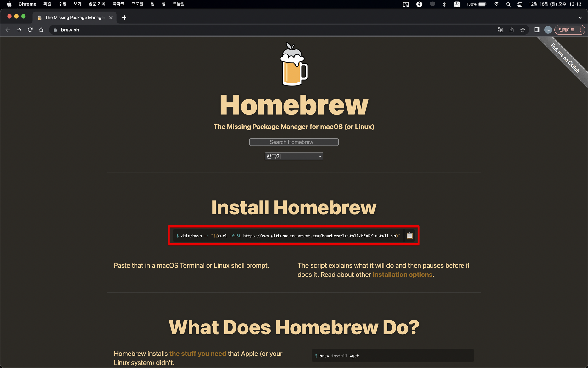The image size is (588, 368).
Task: Click the /bin/bash install command text
Action: pos(288,236)
